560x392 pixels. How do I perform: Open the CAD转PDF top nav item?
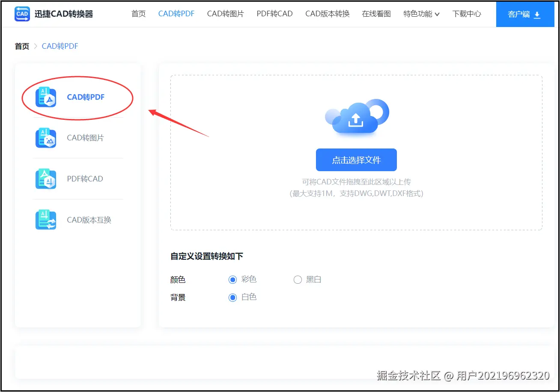pyautogui.click(x=176, y=14)
